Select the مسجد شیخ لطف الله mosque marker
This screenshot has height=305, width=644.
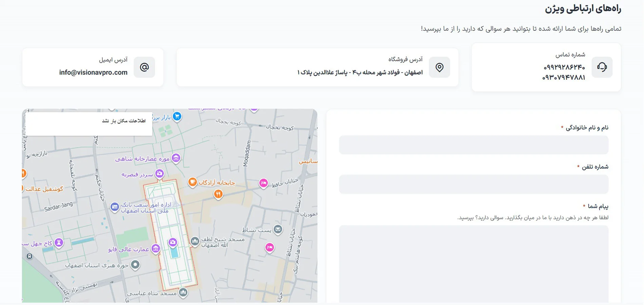click(x=195, y=241)
